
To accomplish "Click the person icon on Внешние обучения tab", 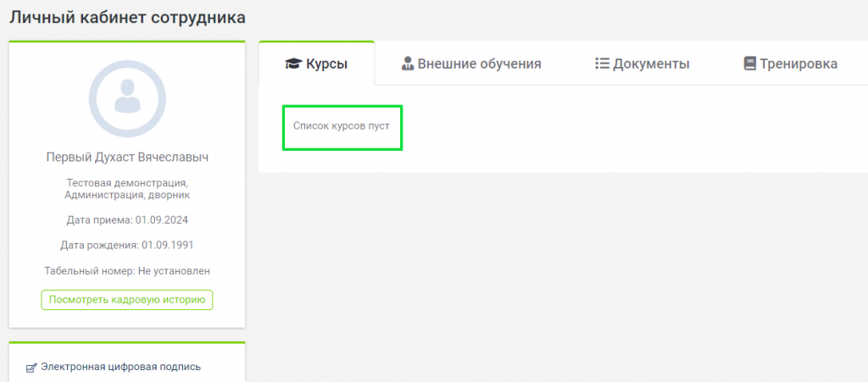I will coord(408,64).
